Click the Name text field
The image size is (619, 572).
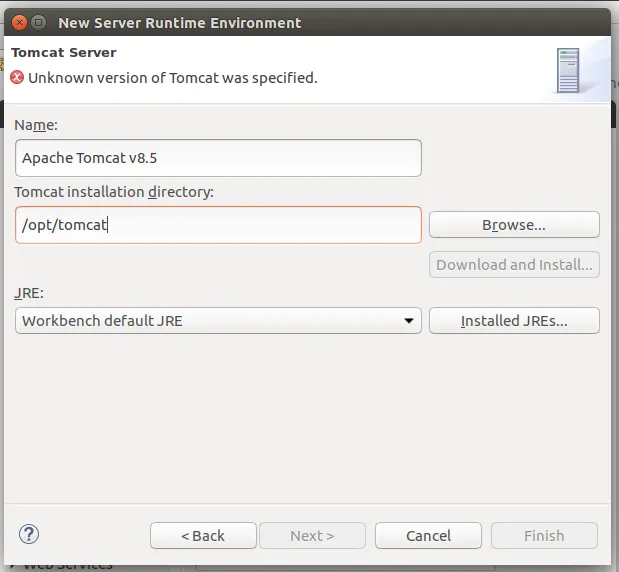pos(218,158)
